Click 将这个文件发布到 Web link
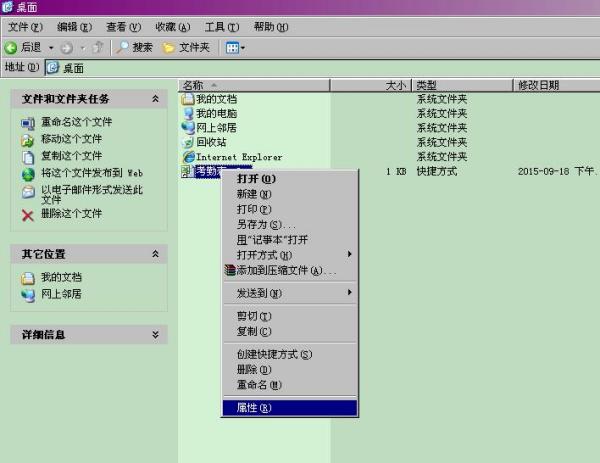600x463 pixels. tap(92, 173)
